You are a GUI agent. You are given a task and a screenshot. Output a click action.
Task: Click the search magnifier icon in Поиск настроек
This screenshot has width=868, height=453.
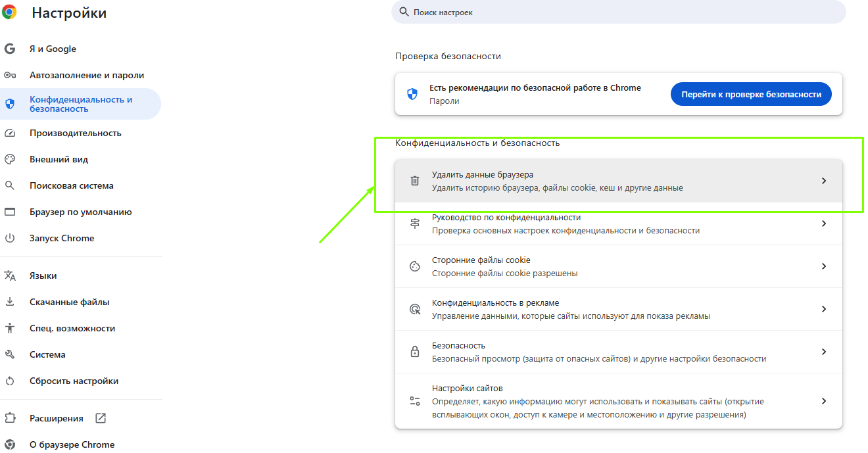pyautogui.click(x=404, y=12)
